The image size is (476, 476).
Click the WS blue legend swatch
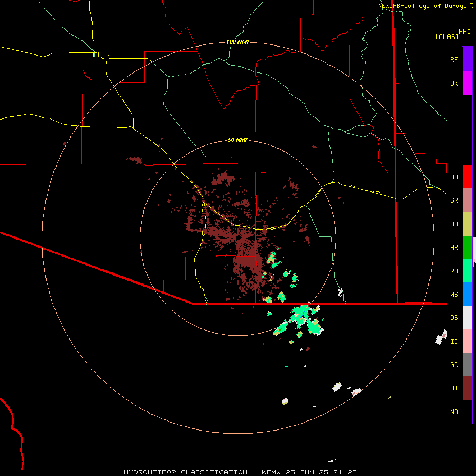467,294
